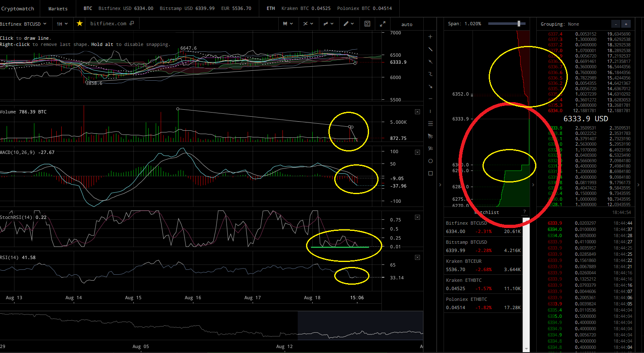Click the Span: 1.020% label
Image resolution: width=644 pixels, height=353 pixels.
(464, 24)
